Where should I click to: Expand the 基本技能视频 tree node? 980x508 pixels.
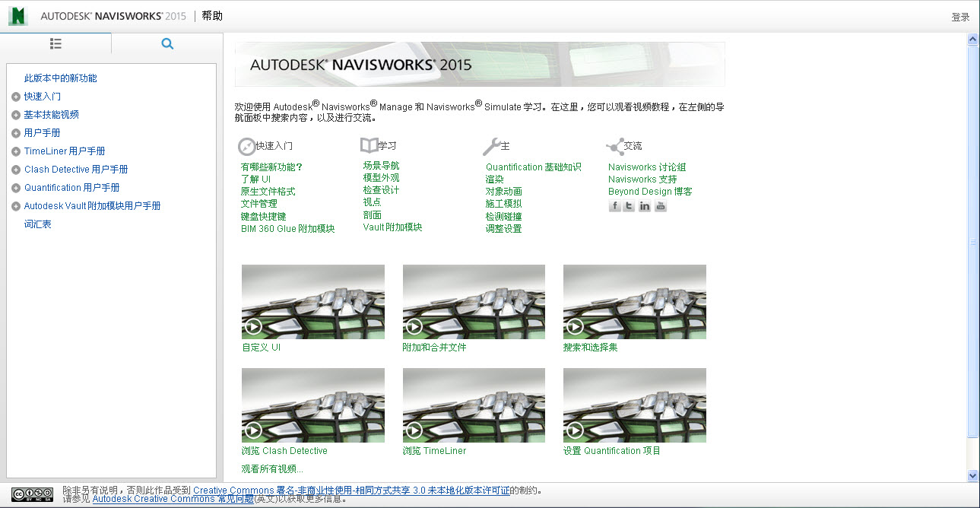click(16, 115)
